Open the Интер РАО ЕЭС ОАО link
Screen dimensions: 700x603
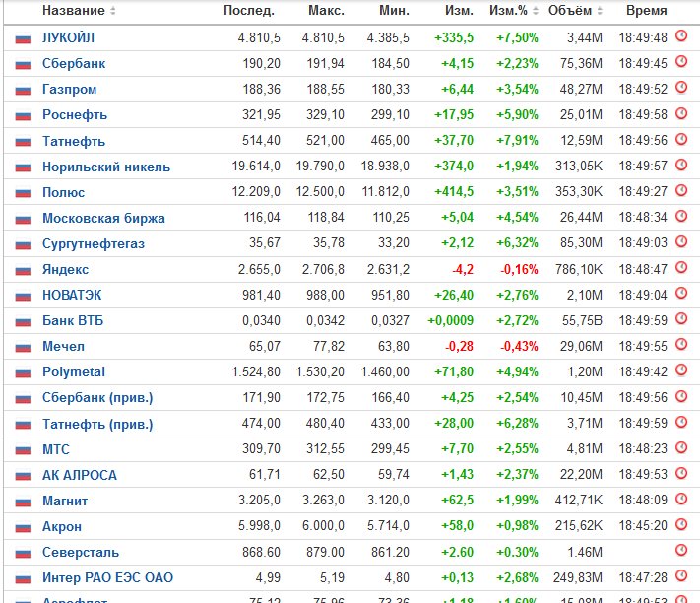107,578
